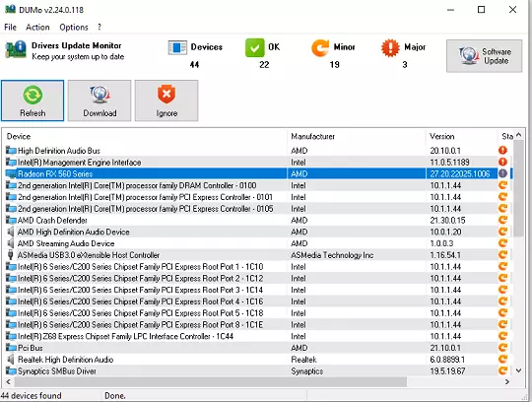532x402 pixels.
Task: Select PCI Express Controller - 0105 row
Action: pos(258,209)
